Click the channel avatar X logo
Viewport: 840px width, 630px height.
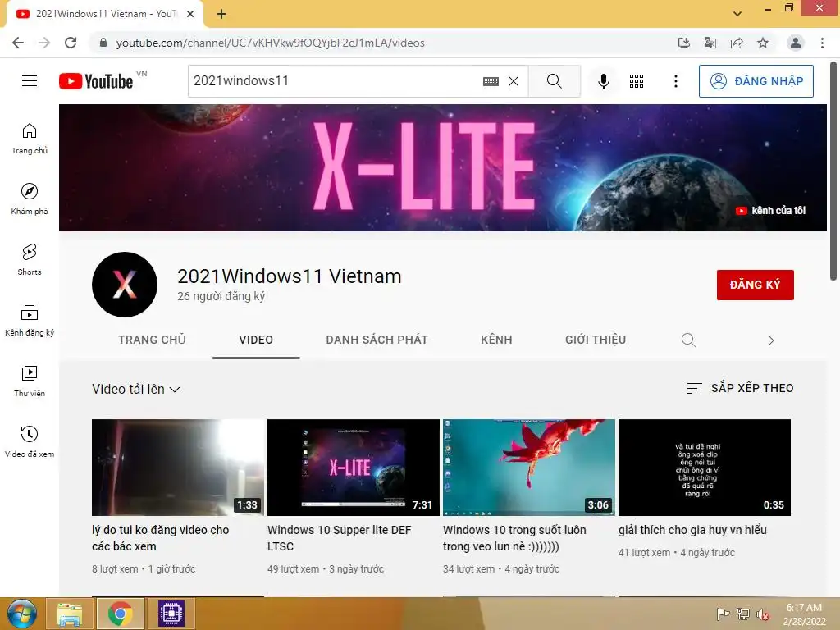coord(125,285)
